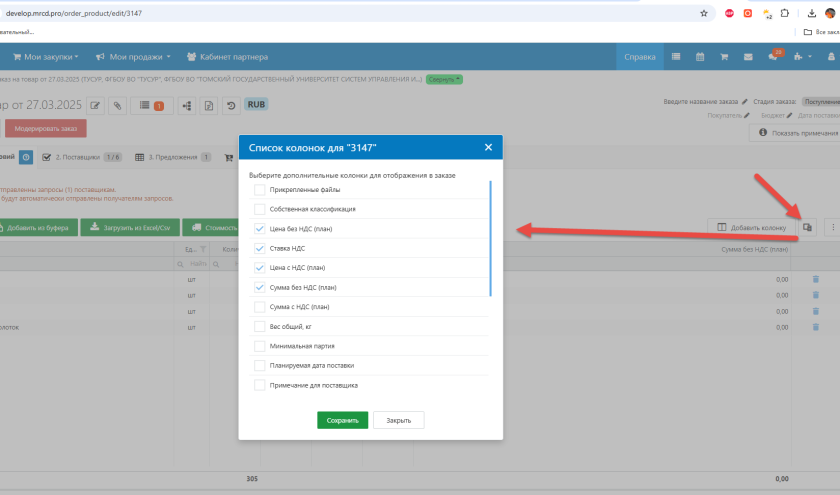Open the three-dot more options menu
This screenshot has width=840, height=495.
coord(832,227)
